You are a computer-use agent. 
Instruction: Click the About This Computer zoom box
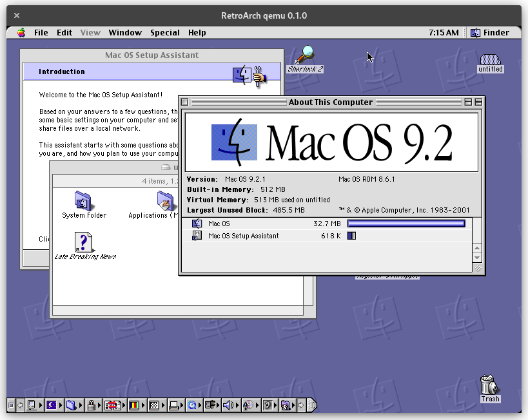coord(468,102)
